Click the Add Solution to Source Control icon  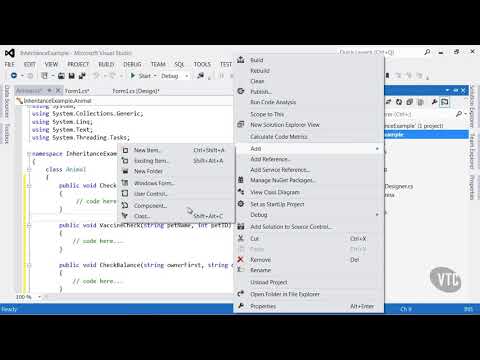pyautogui.click(x=241, y=226)
